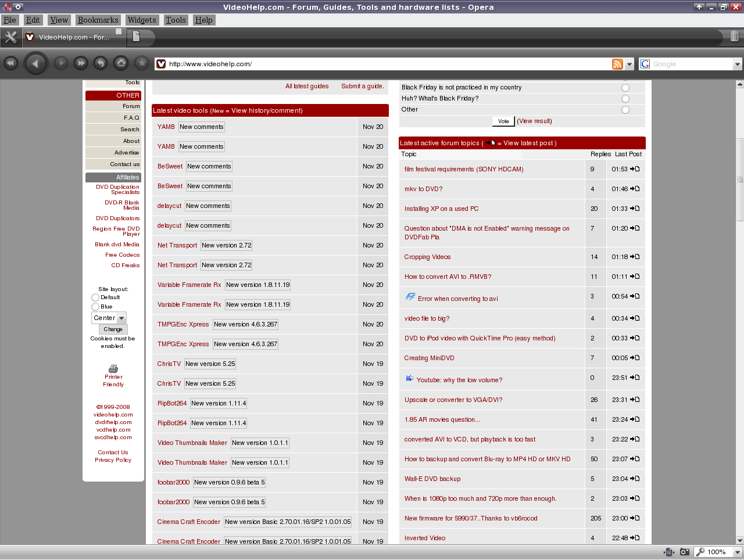
Task: Select the Default site layout radio
Action: (x=95, y=297)
